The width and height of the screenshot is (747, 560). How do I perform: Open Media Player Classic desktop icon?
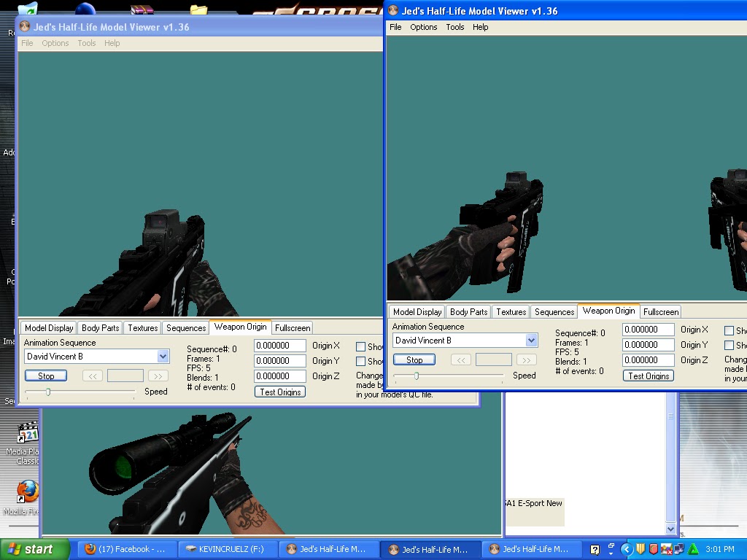coord(28,432)
